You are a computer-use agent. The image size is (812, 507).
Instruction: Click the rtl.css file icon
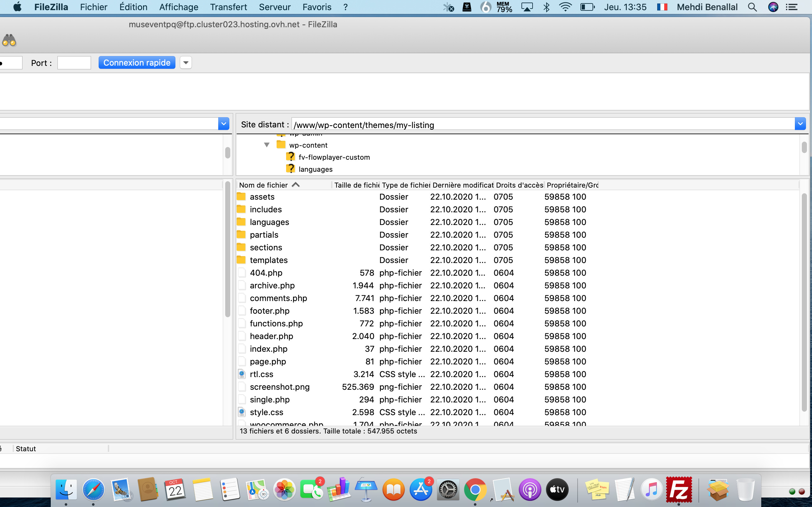pyautogui.click(x=242, y=374)
